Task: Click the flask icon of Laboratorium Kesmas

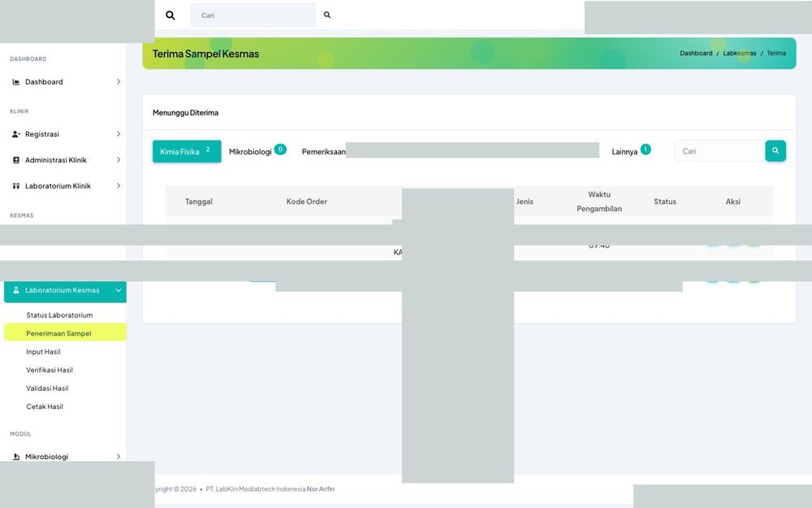Action: coord(16,290)
